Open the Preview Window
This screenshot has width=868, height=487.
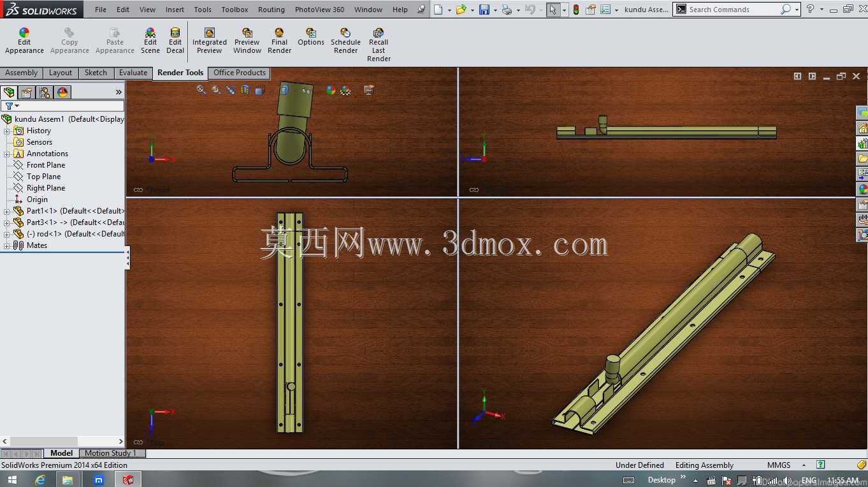pos(247,41)
